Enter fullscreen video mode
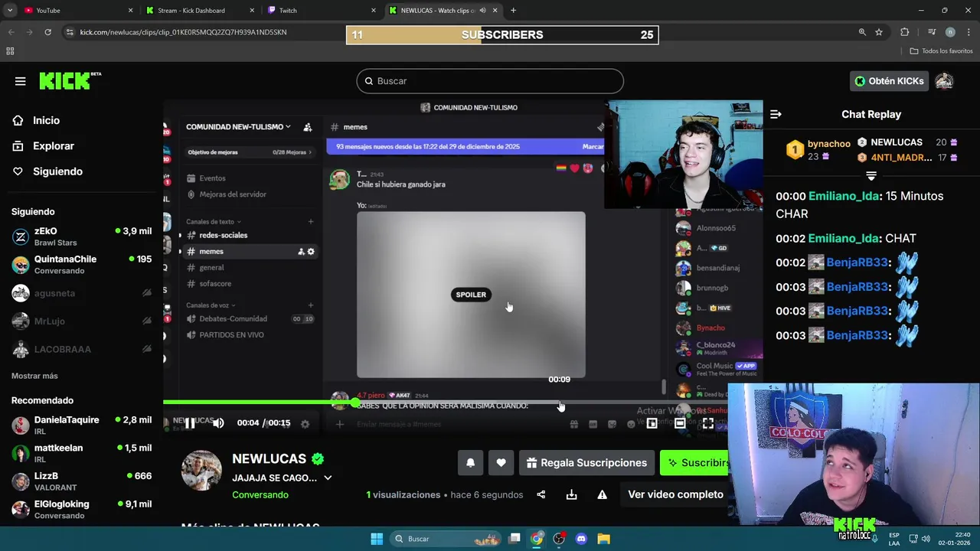This screenshot has height=551, width=980. 708,422
